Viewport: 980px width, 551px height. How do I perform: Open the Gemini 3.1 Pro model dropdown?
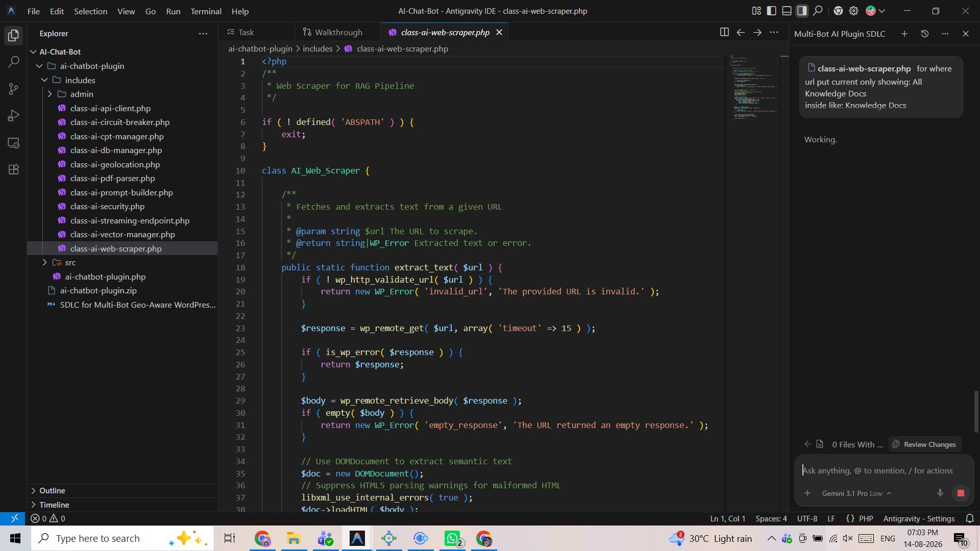pos(856,493)
